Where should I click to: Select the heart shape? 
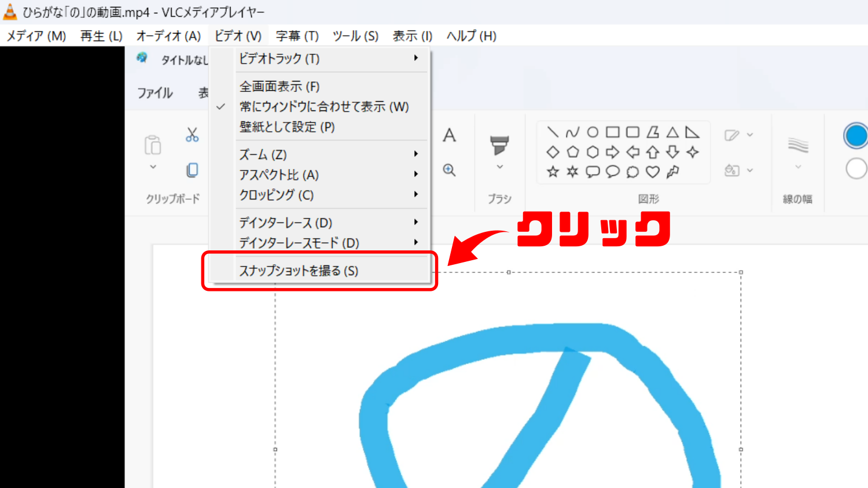pos(653,172)
